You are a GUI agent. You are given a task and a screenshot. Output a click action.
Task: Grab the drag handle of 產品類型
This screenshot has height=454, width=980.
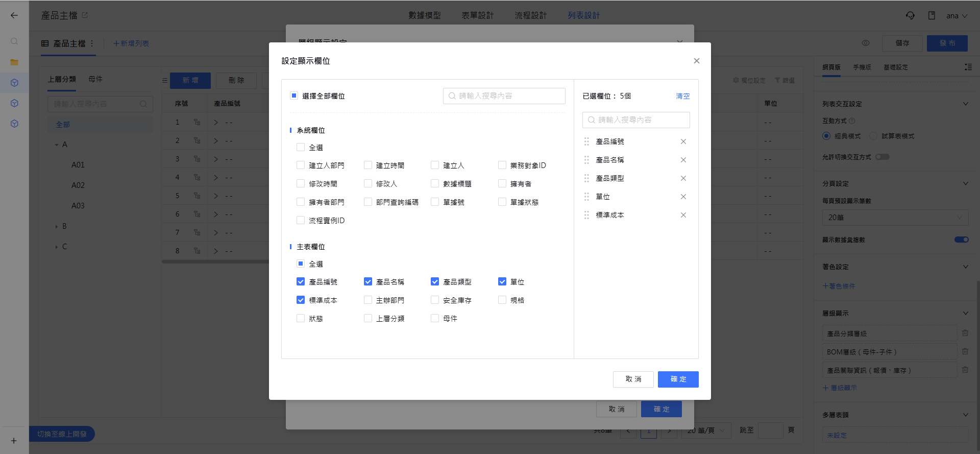tap(586, 178)
